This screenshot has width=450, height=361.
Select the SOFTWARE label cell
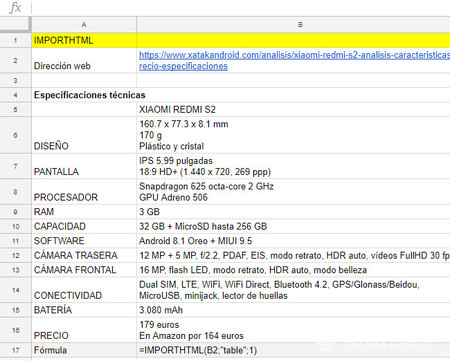pyautogui.click(x=84, y=241)
